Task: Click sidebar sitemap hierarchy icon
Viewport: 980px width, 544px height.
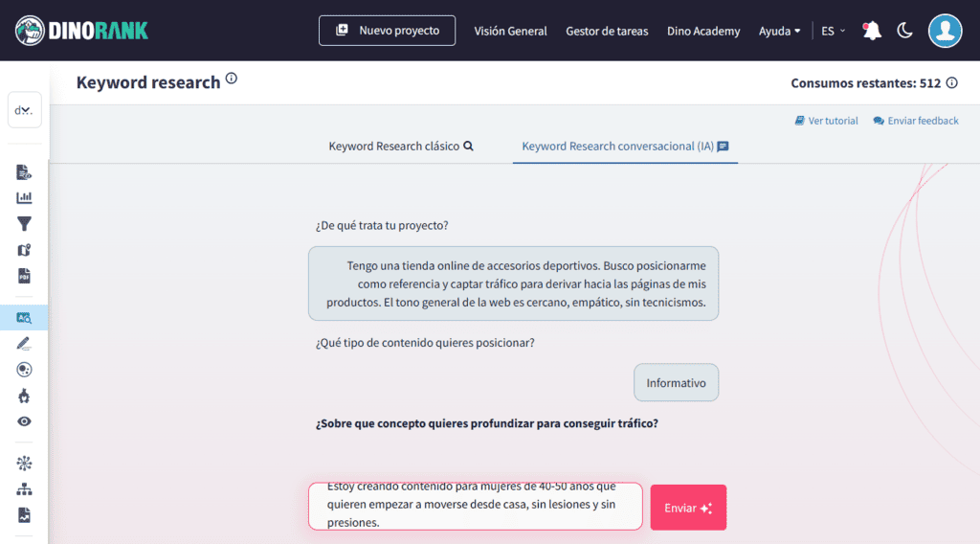Action: click(24, 489)
